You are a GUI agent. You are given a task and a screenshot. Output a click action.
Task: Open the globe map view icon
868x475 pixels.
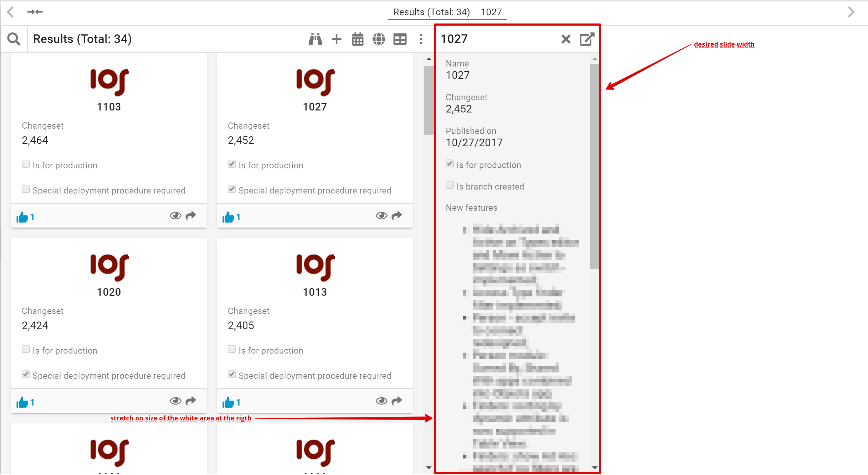[x=379, y=39]
